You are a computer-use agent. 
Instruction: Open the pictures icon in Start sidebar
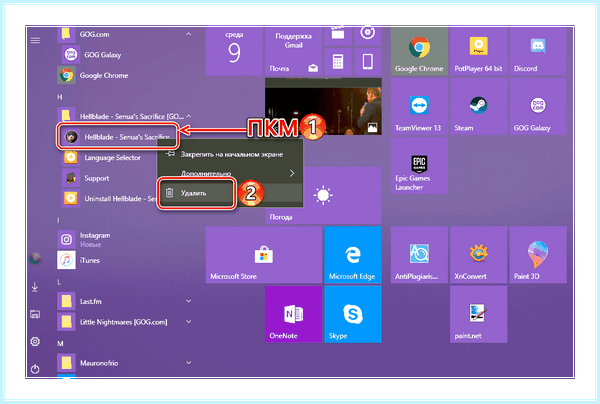tap(35, 314)
